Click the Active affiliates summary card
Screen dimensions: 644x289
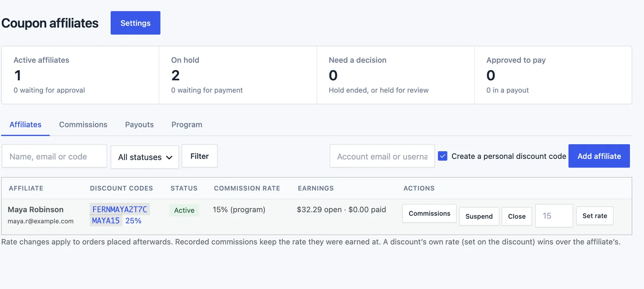point(80,75)
